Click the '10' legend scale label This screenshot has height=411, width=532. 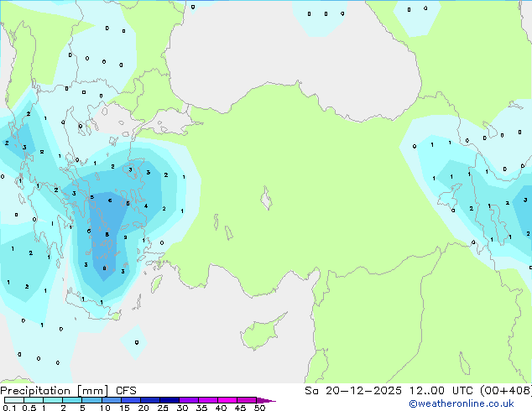pyautogui.click(x=105, y=408)
